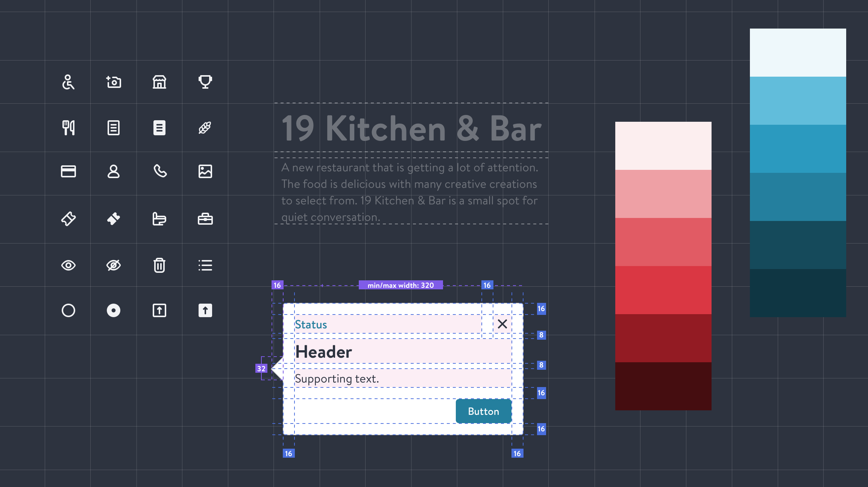Image resolution: width=868 pixels, height=487 pixels.
Task: Select the empty radio circle icon
Action: coord(68,310)
